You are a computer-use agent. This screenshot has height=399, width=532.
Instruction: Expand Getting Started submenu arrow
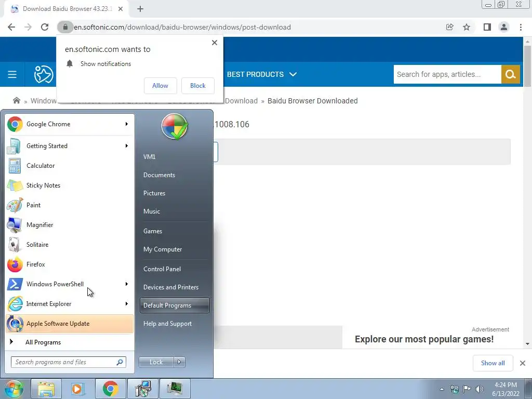(x=127, y=146)
